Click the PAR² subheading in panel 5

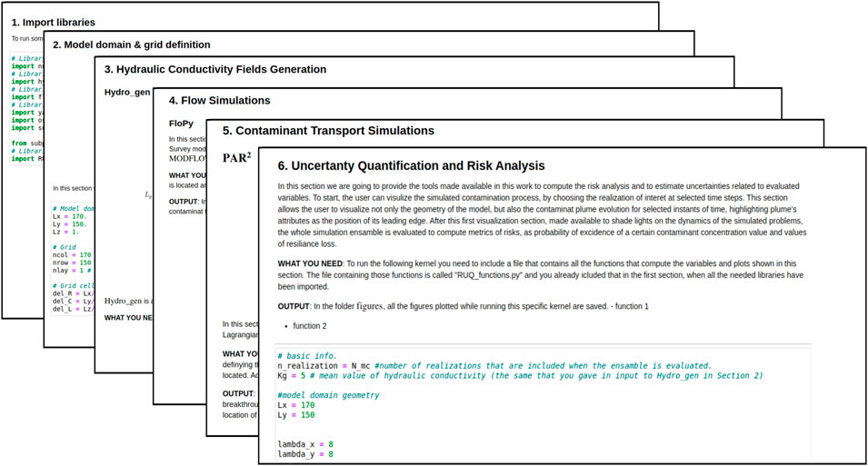coord(236,158)
